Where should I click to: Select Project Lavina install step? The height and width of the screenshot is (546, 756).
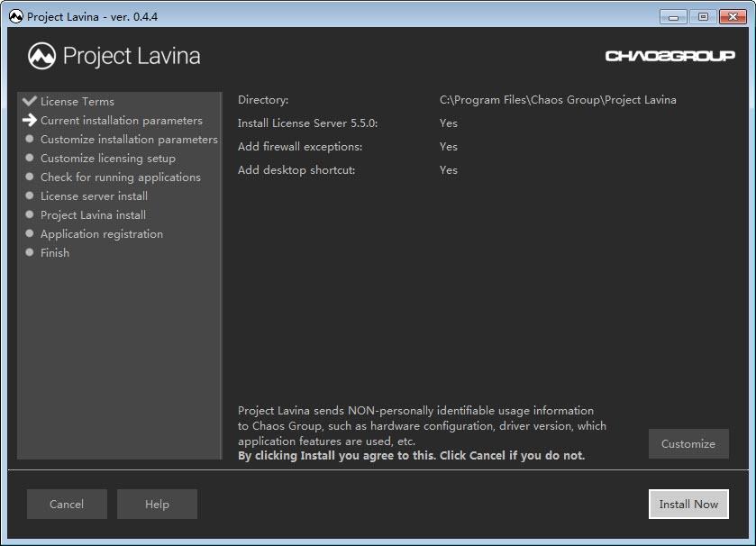coord(93,215)
